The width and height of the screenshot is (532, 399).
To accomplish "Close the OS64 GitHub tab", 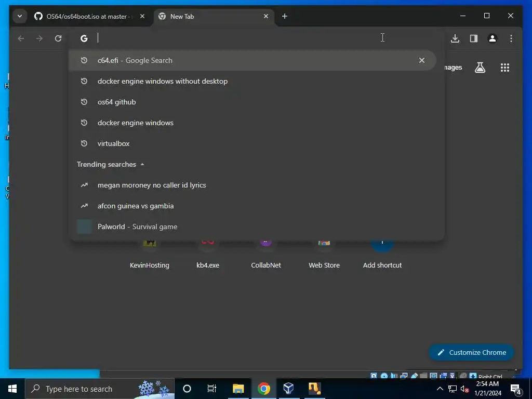I will [142, 16].
